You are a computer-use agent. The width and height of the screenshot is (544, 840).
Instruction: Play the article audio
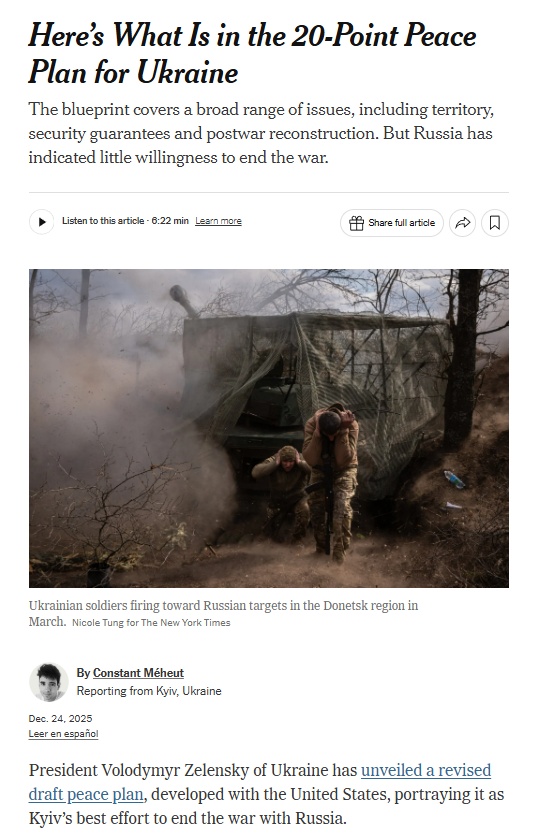[41, 222]
